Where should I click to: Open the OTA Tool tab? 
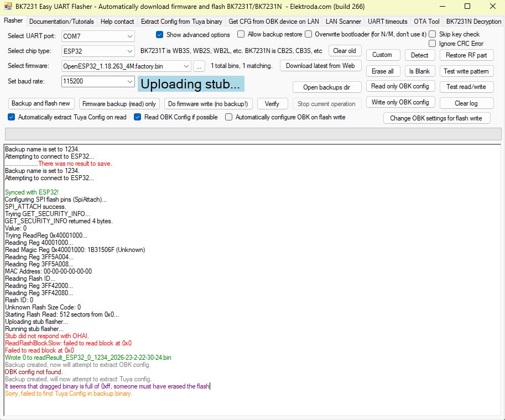[426, 21]
